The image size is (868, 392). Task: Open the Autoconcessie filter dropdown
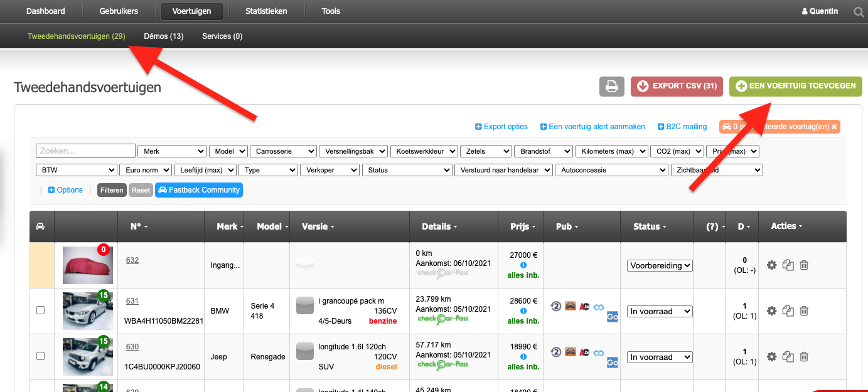(x=612, y=170)
